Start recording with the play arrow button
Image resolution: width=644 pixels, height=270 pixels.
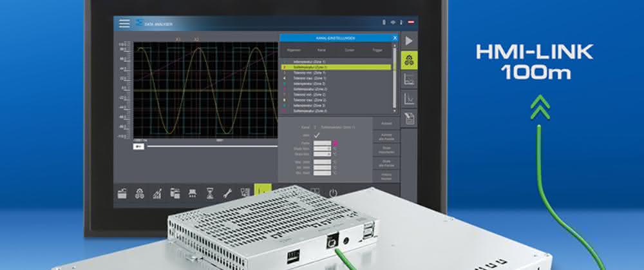[409, 41]
